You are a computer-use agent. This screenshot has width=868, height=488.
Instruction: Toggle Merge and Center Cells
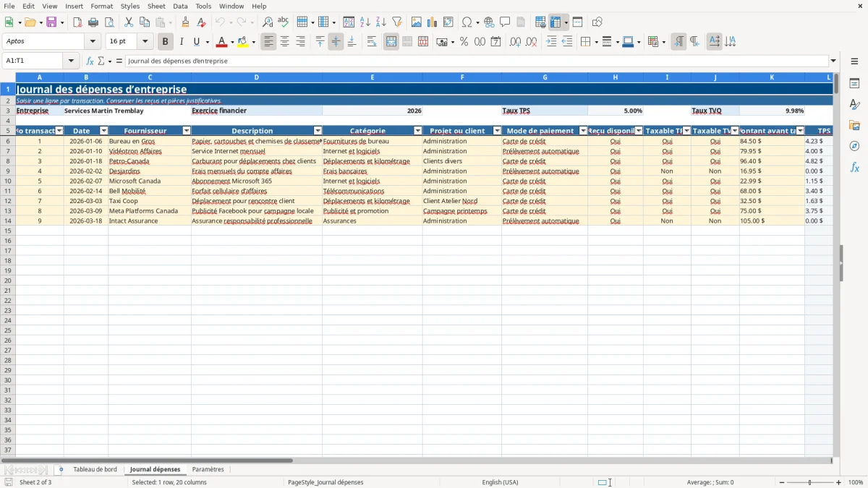(391, 42)
